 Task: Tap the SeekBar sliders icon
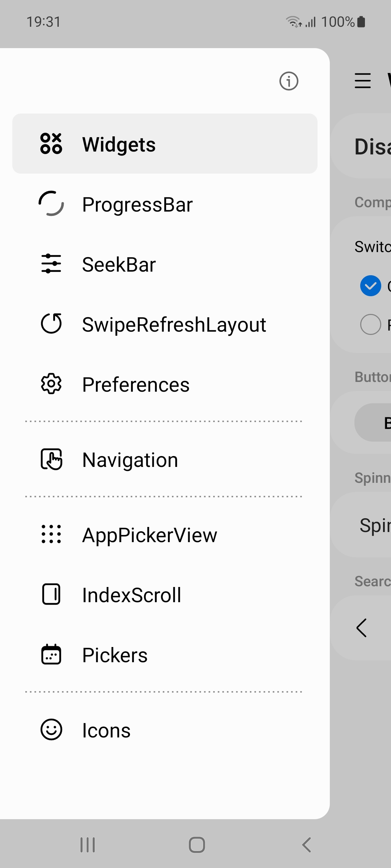tap(51, 264)
